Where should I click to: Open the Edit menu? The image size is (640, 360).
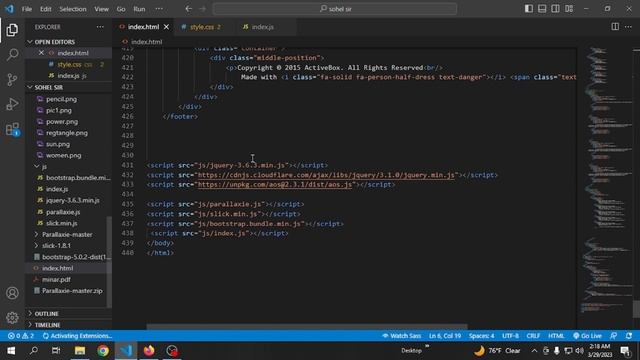tap(46, 9)
